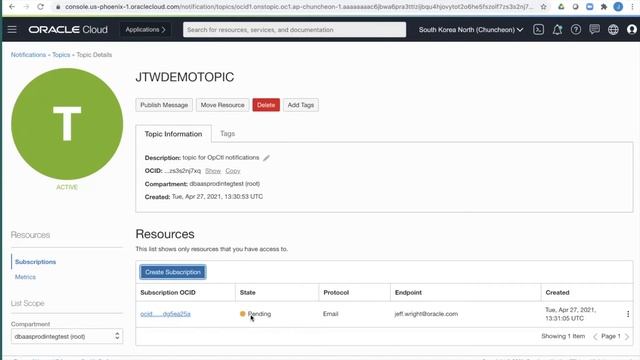Viewport: 640px width, 360px height.
Task: Click the Protocol column header
Action: (336, 293)
